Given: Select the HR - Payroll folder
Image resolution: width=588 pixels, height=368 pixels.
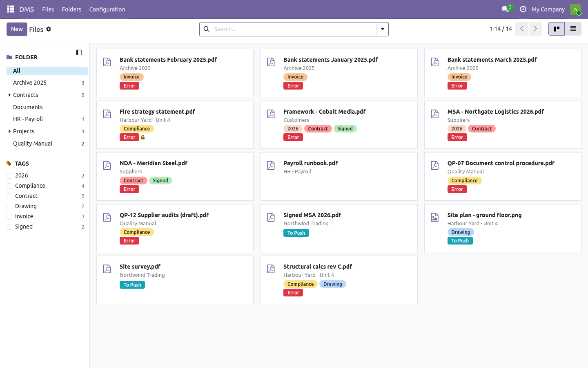Looking at the screenshot, I should pos(47,119).
